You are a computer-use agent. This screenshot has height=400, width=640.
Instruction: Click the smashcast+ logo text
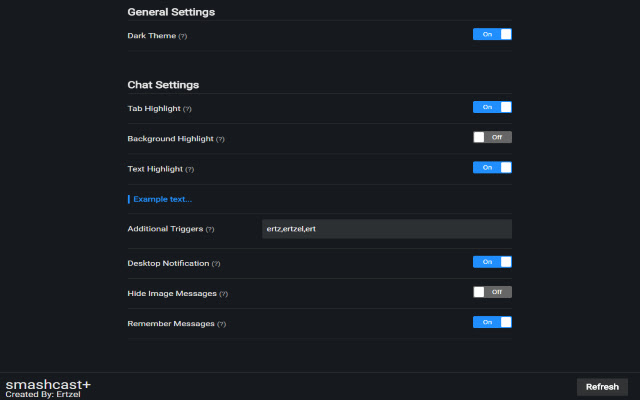(x=48, y=385)
